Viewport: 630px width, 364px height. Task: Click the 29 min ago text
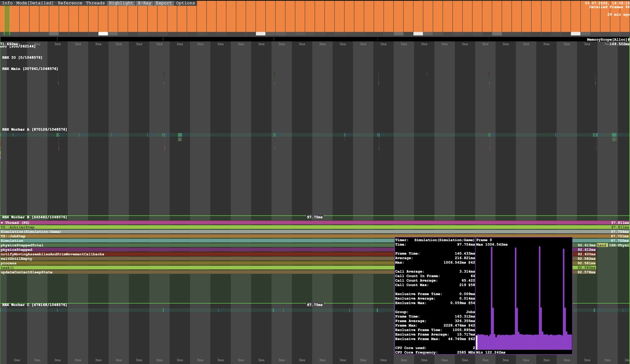618,15
